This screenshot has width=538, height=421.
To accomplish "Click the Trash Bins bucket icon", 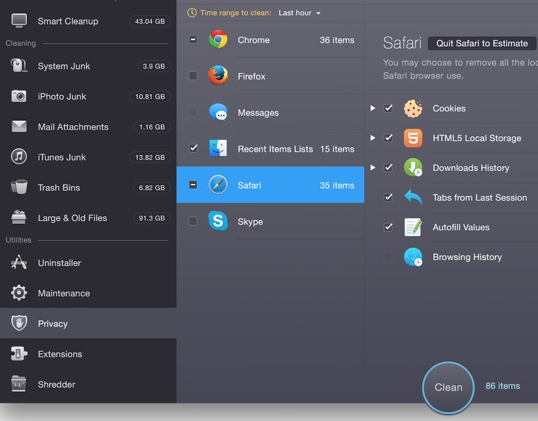I will coord(19,187).
